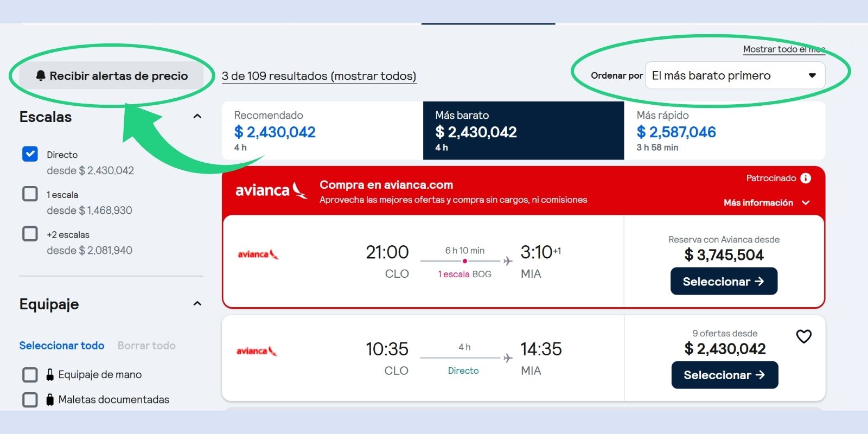Image resolution: width=868 pixels, height=434 pixels.
Task: Enable Maletas documentadas checkbox
Action: click(x=30, y=400)
